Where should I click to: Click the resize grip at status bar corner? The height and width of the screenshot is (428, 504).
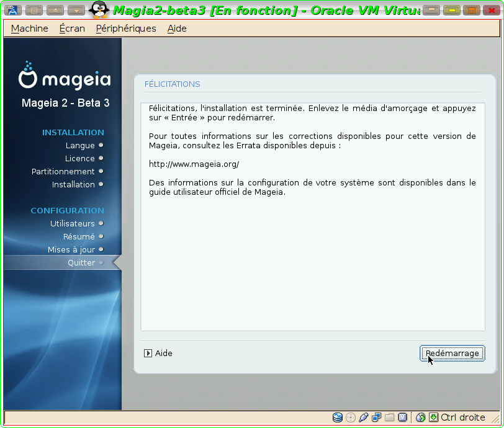pos(495,419)
